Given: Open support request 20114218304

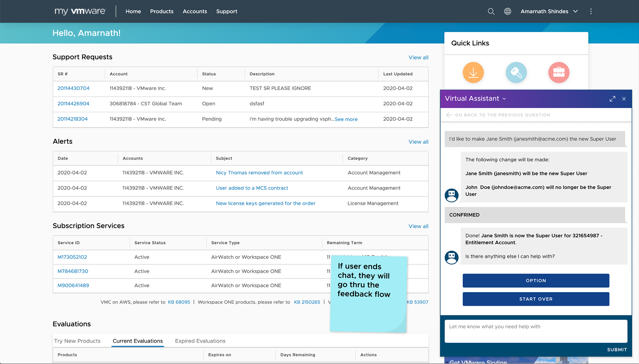Looking at the screenshot, I should pyautogui.click(x=73, y=119).
